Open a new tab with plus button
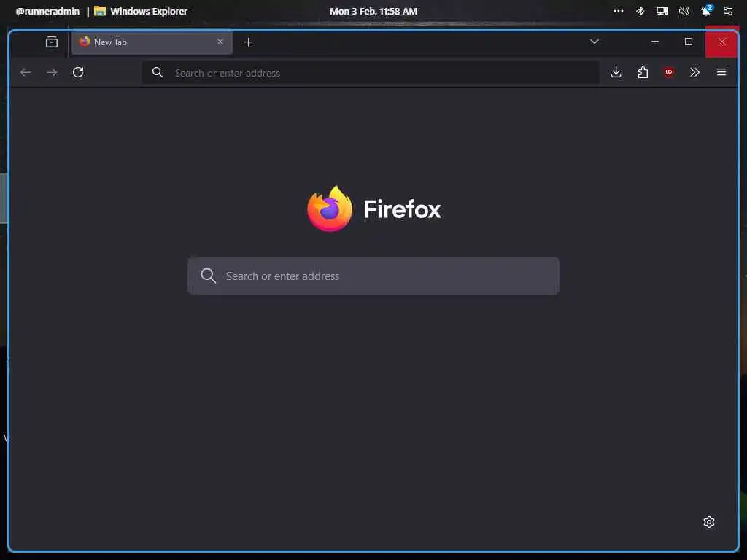747x560 pixels. pyautogui.click(x=248, y=42)
